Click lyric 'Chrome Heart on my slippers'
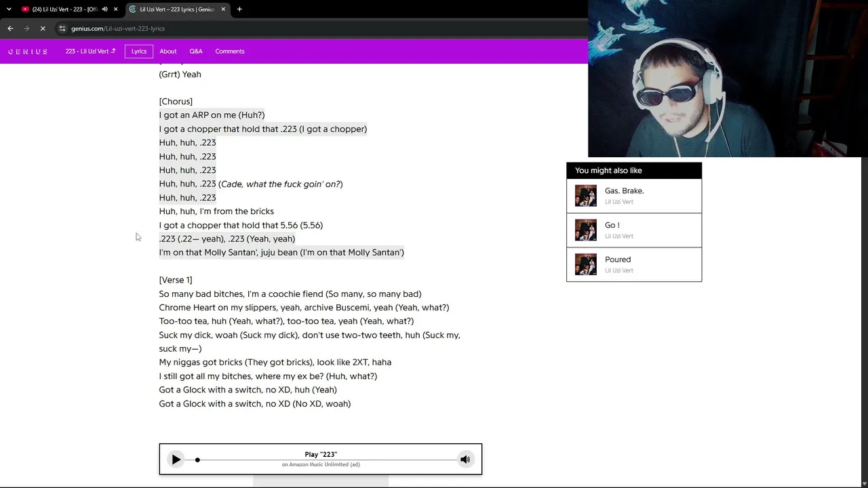The image size is (868, 488). 304,308
